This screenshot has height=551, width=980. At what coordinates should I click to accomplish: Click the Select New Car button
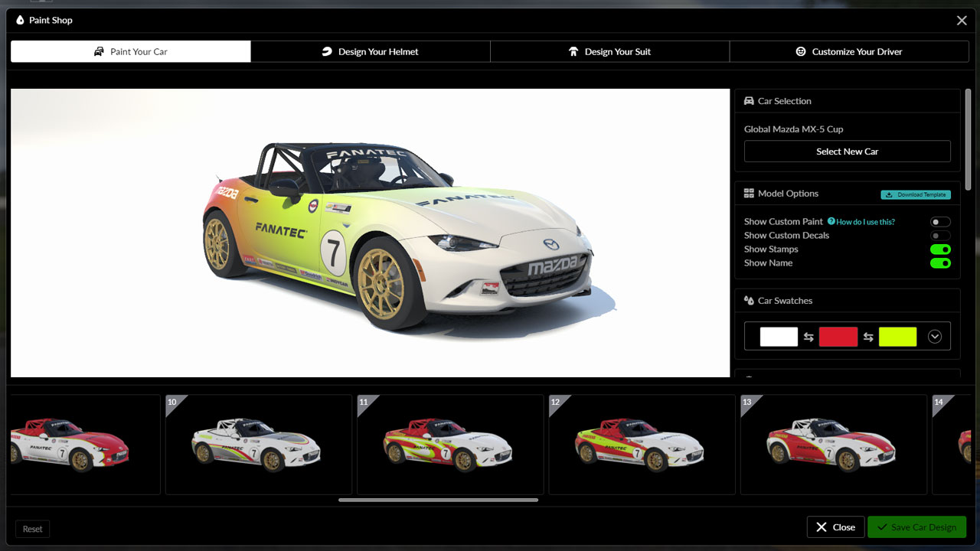pos(847,151)
